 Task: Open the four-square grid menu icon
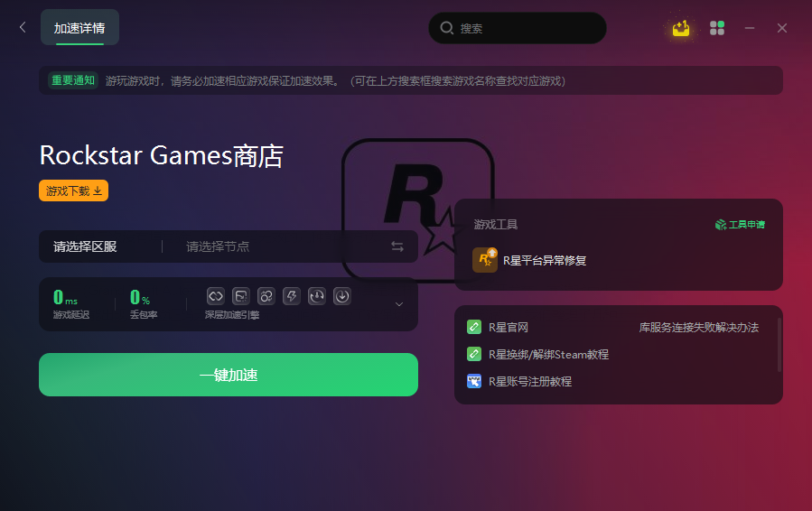(x=717, y=28)
